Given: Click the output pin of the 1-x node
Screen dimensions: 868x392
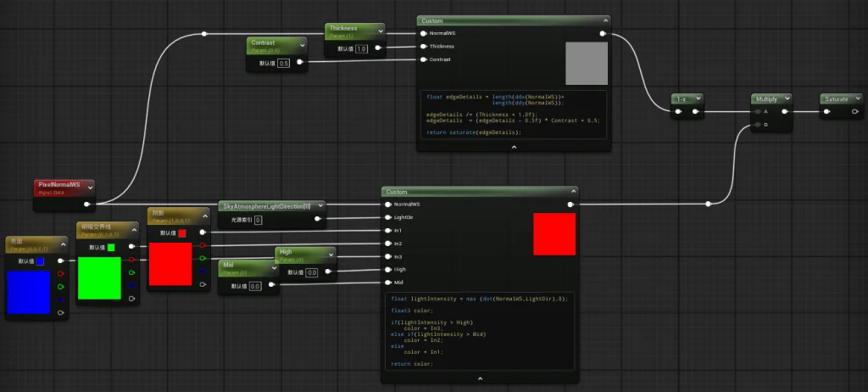Looking at the screenshot, I should (695, 111).
